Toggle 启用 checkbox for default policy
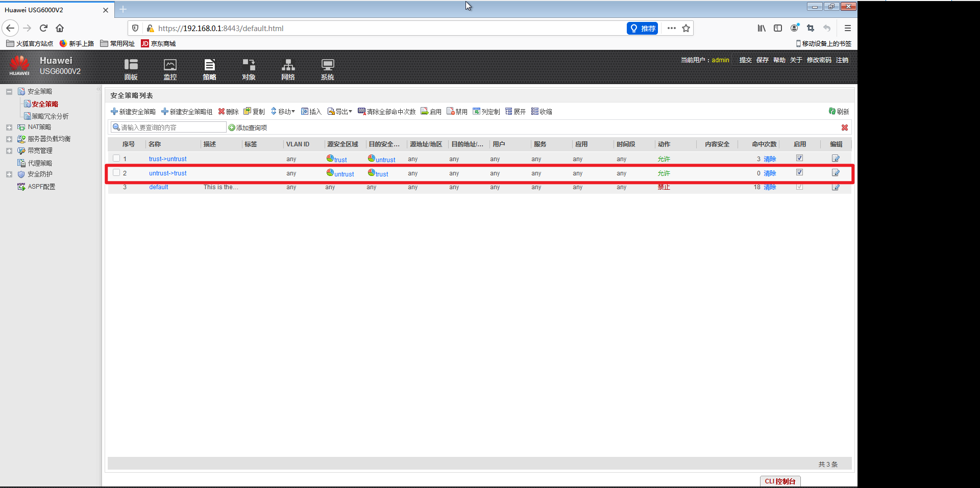 799,187
